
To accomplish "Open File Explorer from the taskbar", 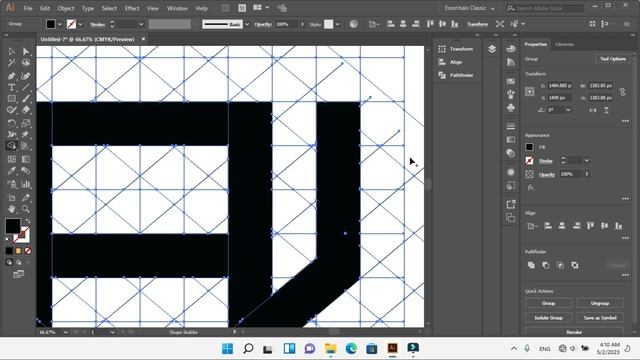I will [x=330, y=349].
